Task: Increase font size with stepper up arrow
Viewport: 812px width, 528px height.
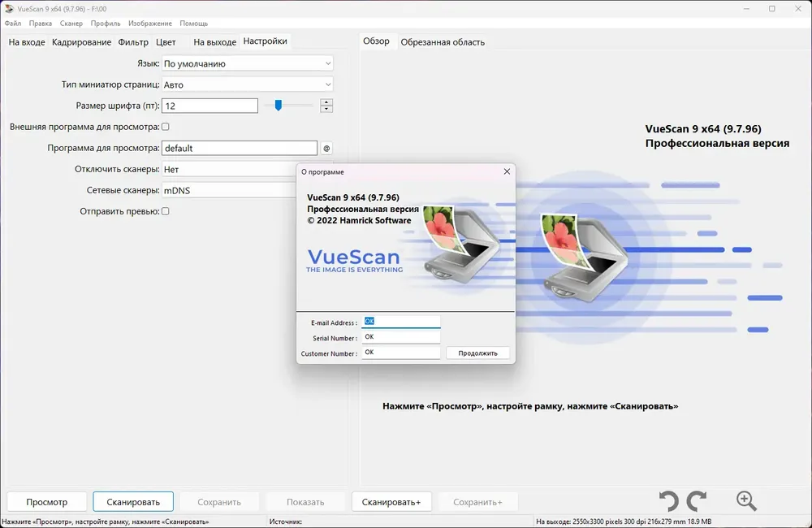Action: click(326, 102)
